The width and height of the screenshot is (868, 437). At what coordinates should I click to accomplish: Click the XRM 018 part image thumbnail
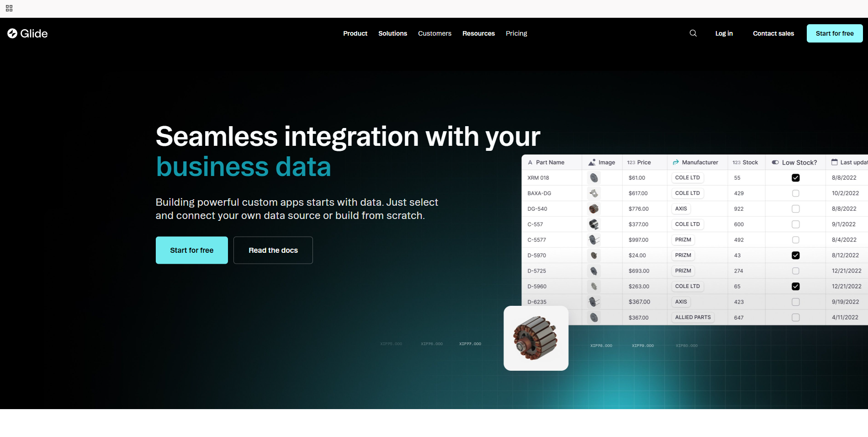(594, 178)
